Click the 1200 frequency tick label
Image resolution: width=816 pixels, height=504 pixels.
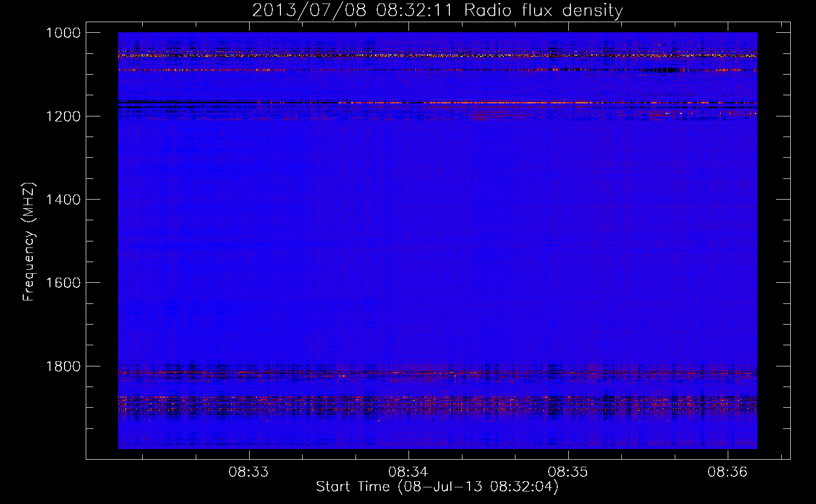pyautogui.click(x=63, y=116)
